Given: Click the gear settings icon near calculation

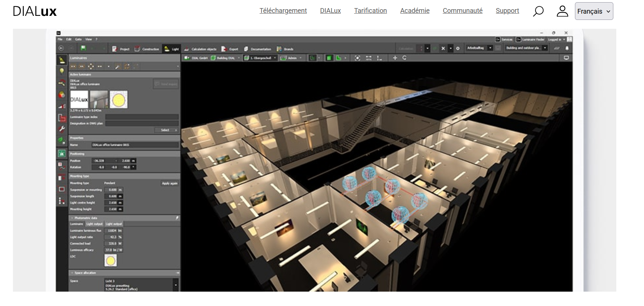Looking at the screenshot, I should (x=458, y=48).
